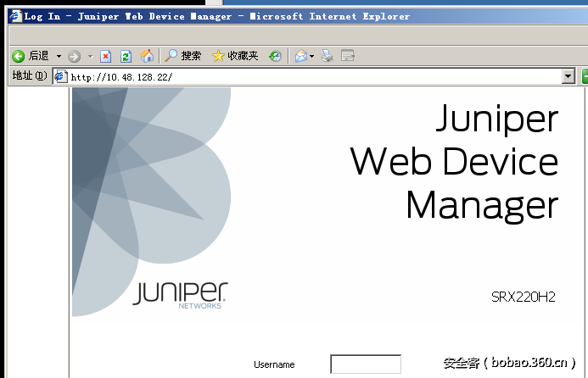Click the Juniper Networks logo
588x378 pixels.
pos(180,296)
